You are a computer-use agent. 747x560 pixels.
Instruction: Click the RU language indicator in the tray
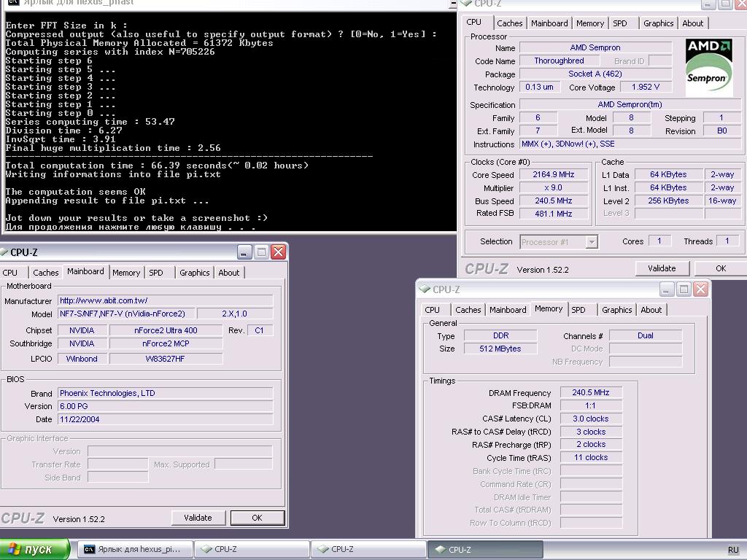(x=733, y=550)
